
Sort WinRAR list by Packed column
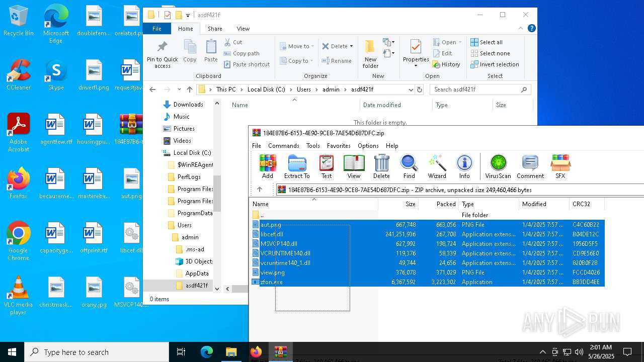(x=439, y=204)
